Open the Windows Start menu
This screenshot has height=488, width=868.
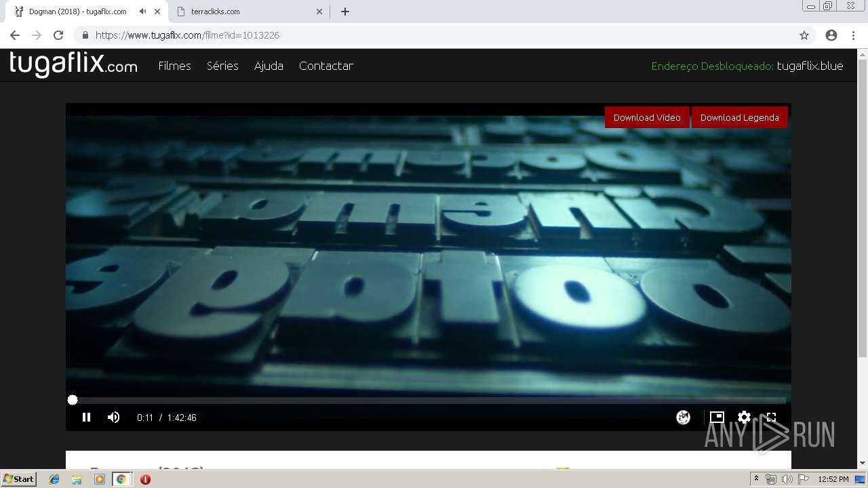(x=18, y=479)
